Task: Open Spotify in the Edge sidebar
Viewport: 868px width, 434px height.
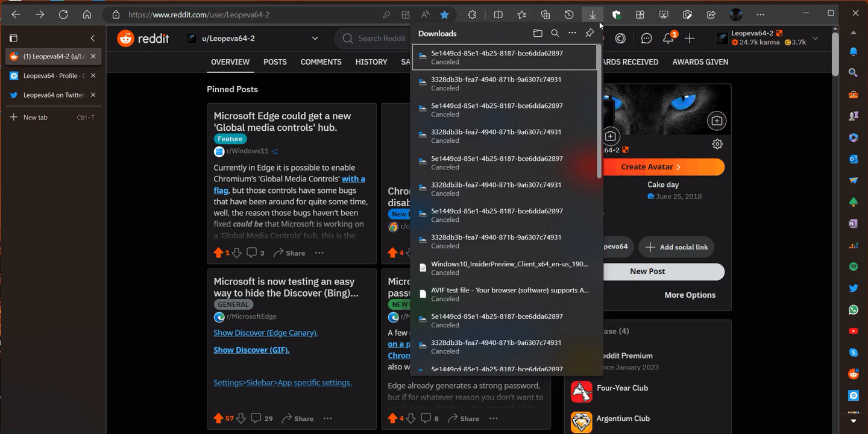Action: pos(854,266)
